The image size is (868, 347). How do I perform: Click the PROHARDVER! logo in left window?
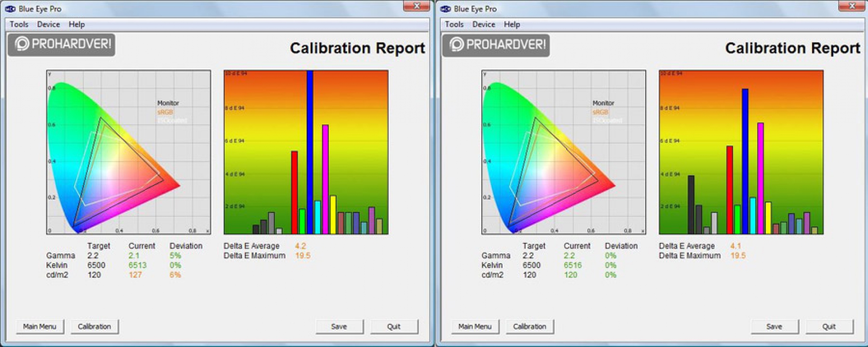tap(62, 45)
